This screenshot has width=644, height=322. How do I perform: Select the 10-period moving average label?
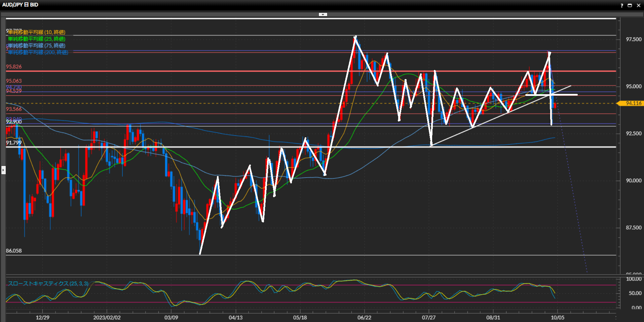pyautogui.click(x=37, y=32)
